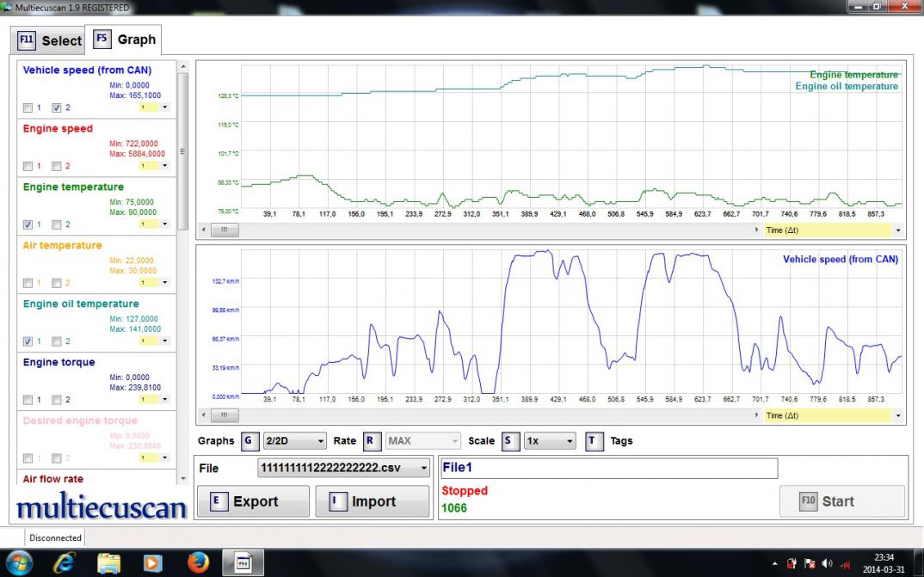Click the volume icon in system tray
924x577 pixels.
click(x=827, y=563)
